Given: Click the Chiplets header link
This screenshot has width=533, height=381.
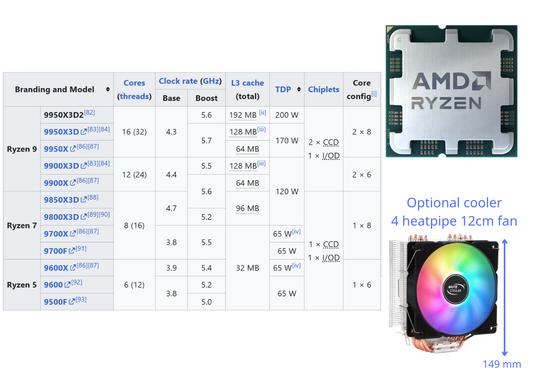Looking at the screenshot, I should pos(324,89).
